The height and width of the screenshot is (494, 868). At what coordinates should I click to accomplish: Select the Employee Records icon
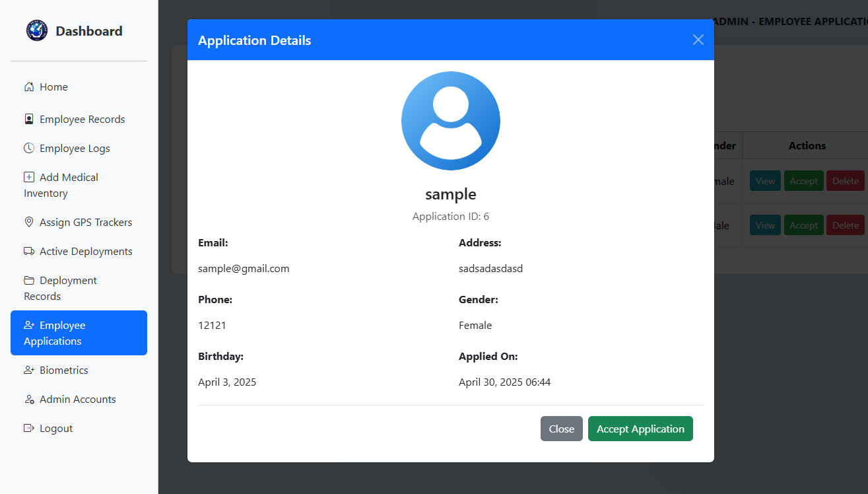click(29, 119)
